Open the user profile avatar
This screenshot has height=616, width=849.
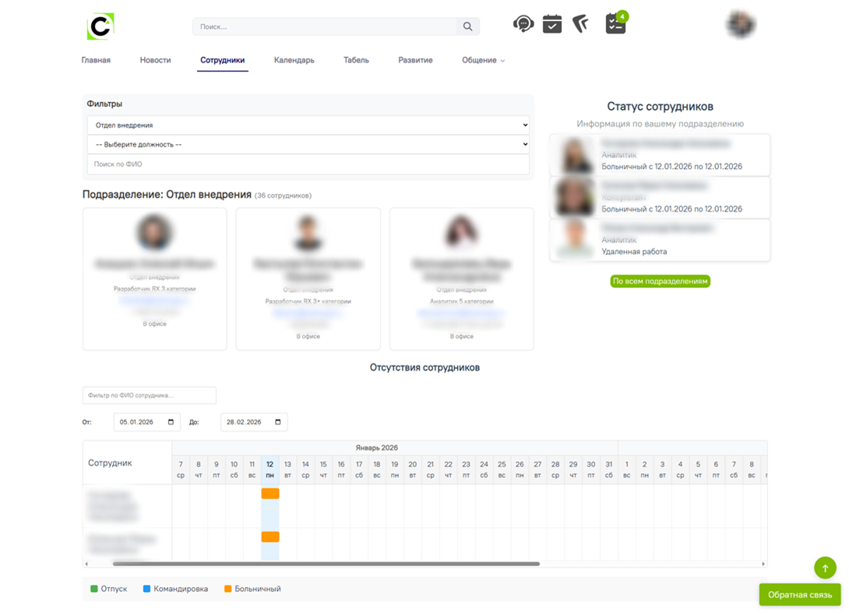(740, 25)
